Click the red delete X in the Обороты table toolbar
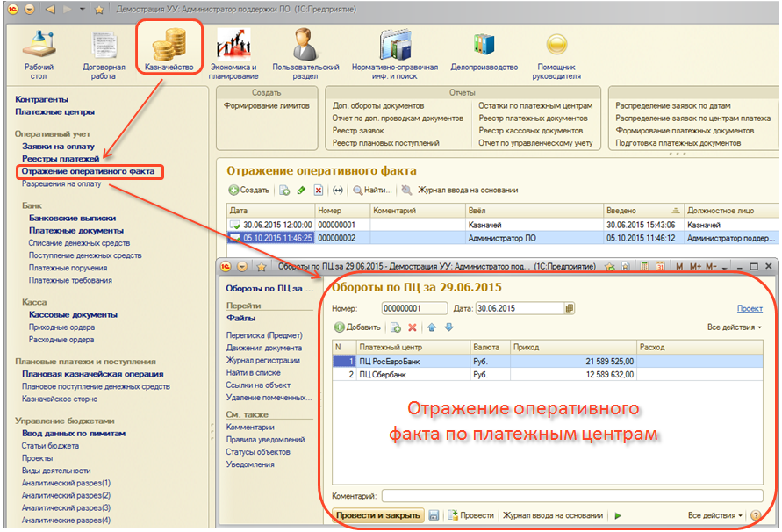Image resolution: width=782 pixels, height=532 pixels. coord(412,327)
